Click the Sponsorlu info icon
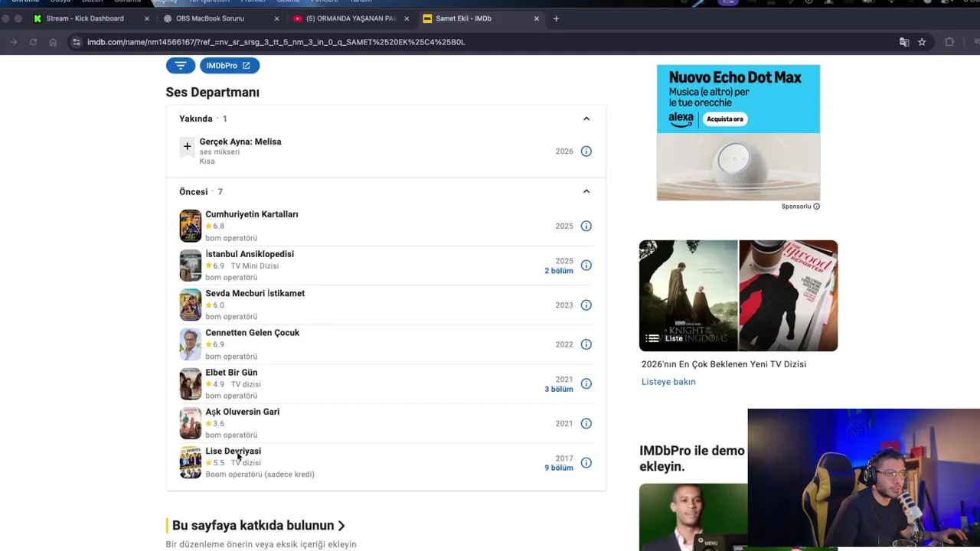The width and height of the screenshot is (980, 551). click(x=816, y=207)
